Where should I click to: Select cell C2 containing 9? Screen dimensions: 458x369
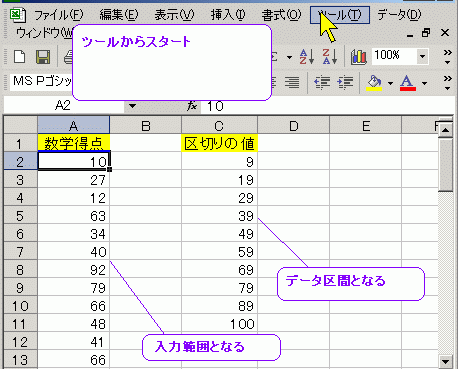219,161
